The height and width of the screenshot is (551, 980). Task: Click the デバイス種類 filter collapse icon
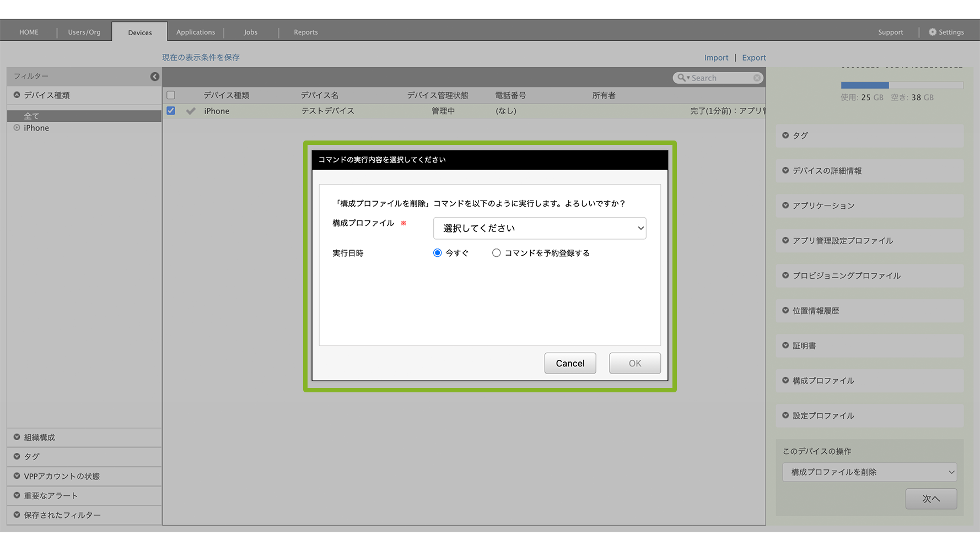tap(17, 95)
